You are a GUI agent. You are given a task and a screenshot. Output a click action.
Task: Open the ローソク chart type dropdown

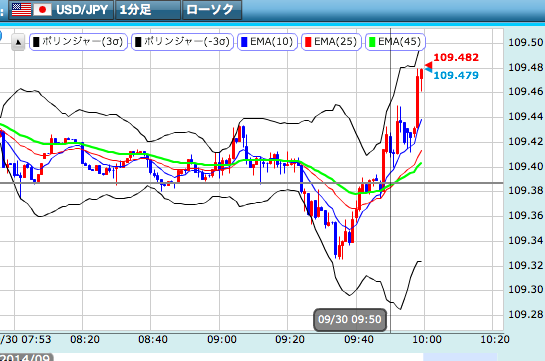pyautogui.click(x=212, y=10)
